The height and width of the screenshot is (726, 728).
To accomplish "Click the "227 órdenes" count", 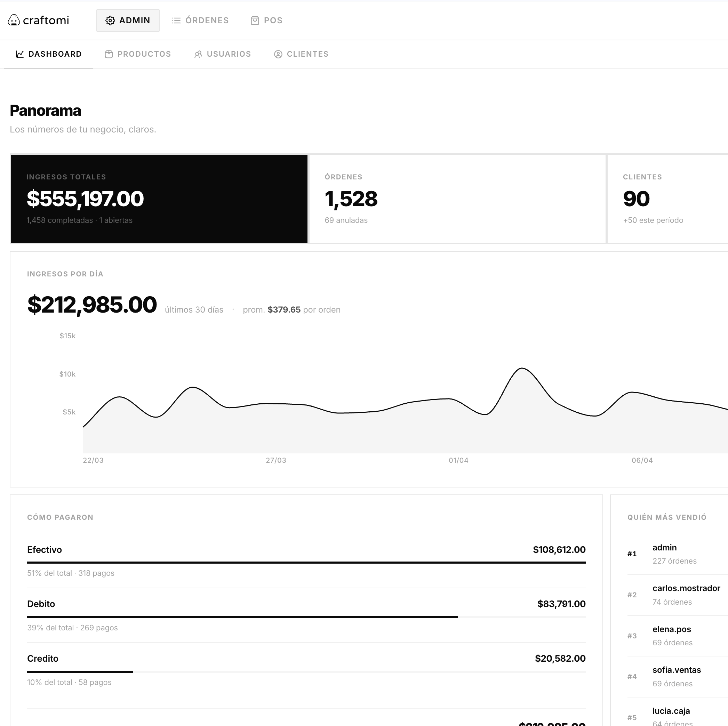I will coord(674,561).
